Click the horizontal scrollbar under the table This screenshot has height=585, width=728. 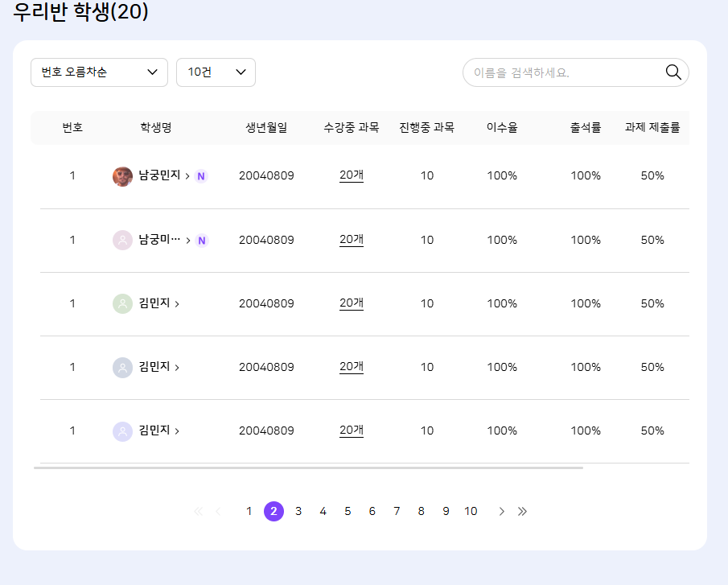(308, 467)
